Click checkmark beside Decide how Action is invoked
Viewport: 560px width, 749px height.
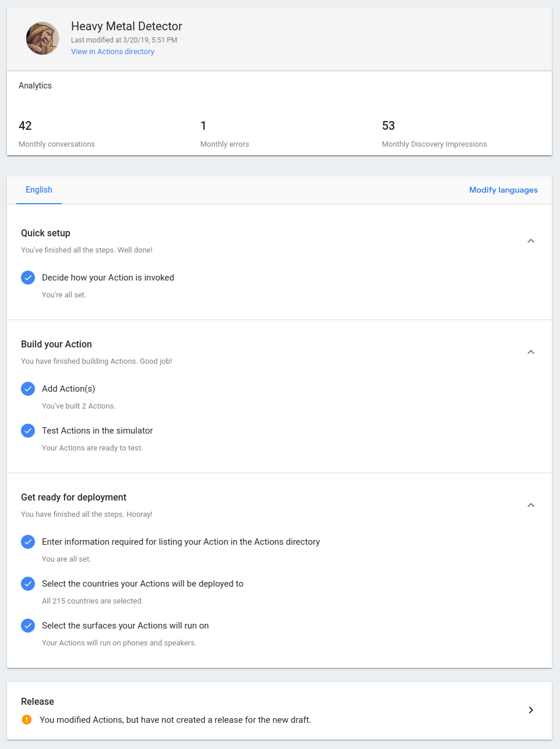tap(28, 278)
